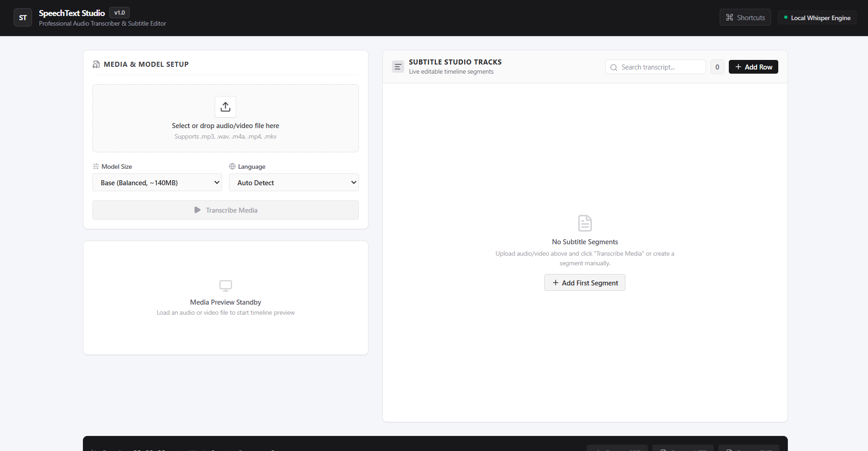
Task: Focus the Search transcript field
Action: 656,67
